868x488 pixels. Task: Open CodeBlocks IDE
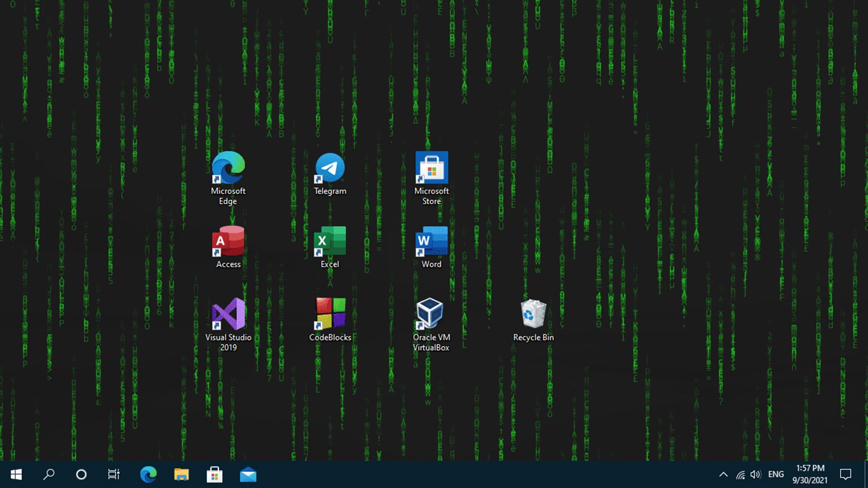329,312
